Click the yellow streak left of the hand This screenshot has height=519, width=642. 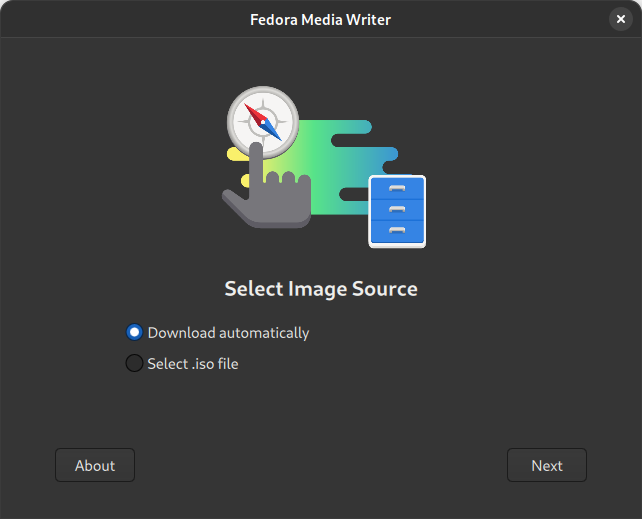[237, 154]
